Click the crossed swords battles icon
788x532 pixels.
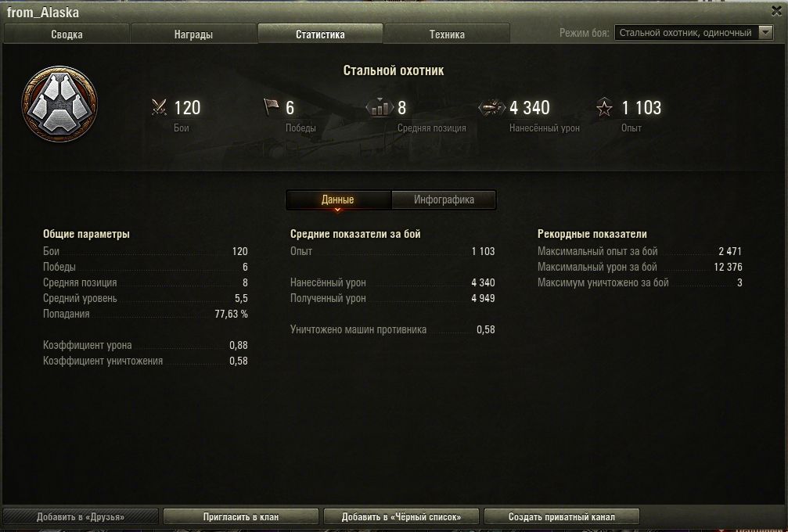coord(160,107)
